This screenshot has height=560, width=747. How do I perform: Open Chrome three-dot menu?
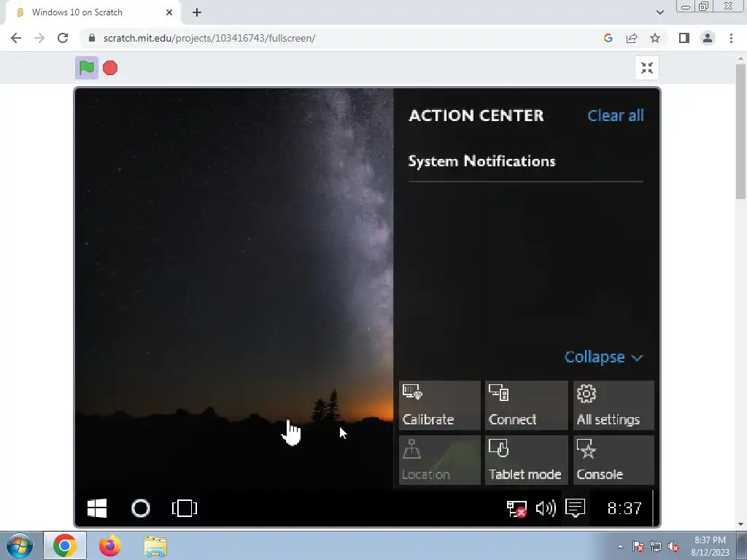731,38
